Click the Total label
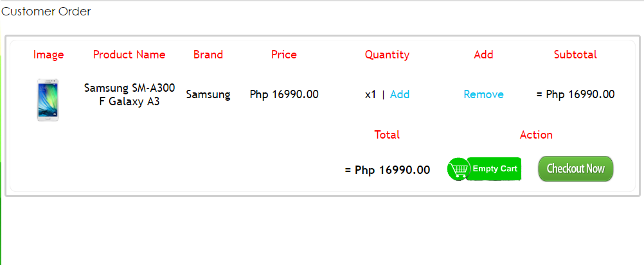644x265 pixels. [387, 135]
